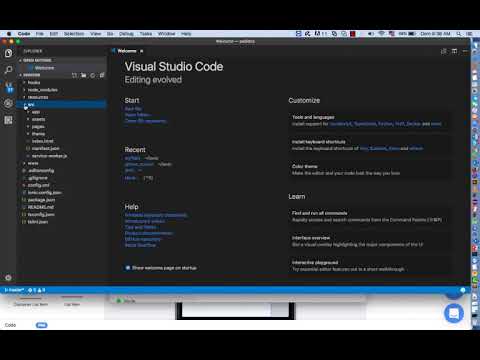
Task: Open the chat bubble icon at bottom right
Action: coord(454,313)
